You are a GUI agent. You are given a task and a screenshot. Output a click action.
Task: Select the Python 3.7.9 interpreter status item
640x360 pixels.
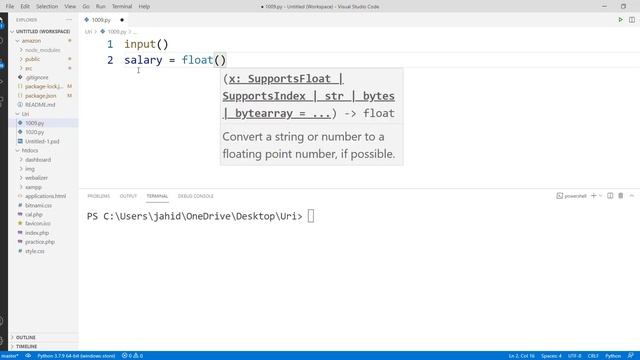[76, 356]
